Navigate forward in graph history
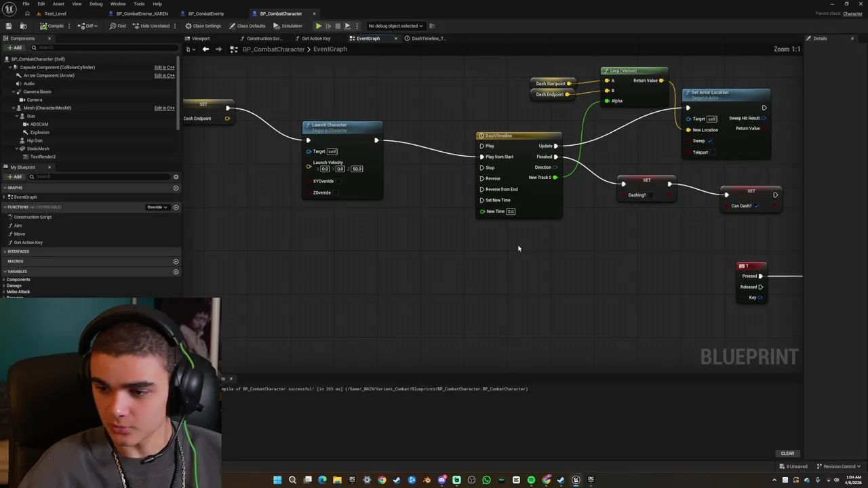Screen dimensions: 868x488 click(x=218, y=49)
